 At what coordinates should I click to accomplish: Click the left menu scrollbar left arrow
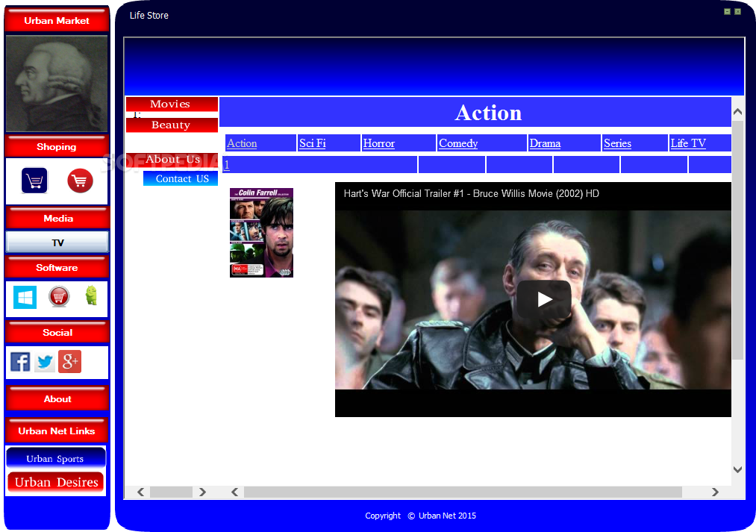(x=141, y=492)
